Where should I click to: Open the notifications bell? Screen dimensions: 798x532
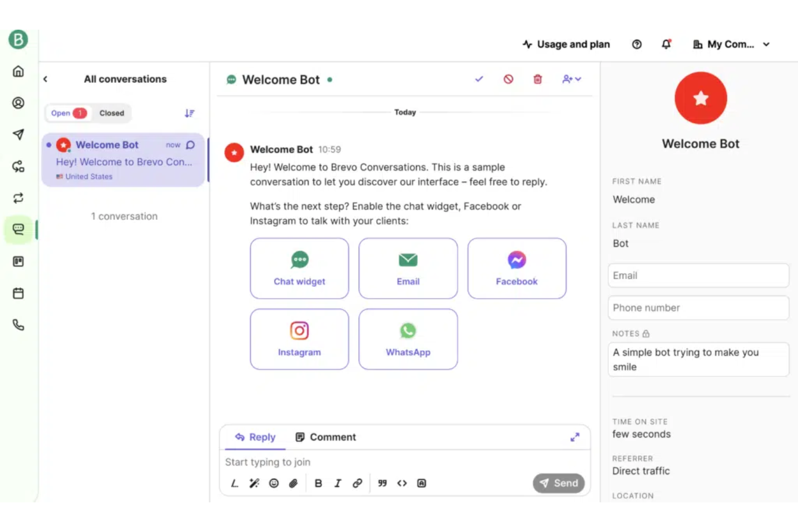point(666,44)
